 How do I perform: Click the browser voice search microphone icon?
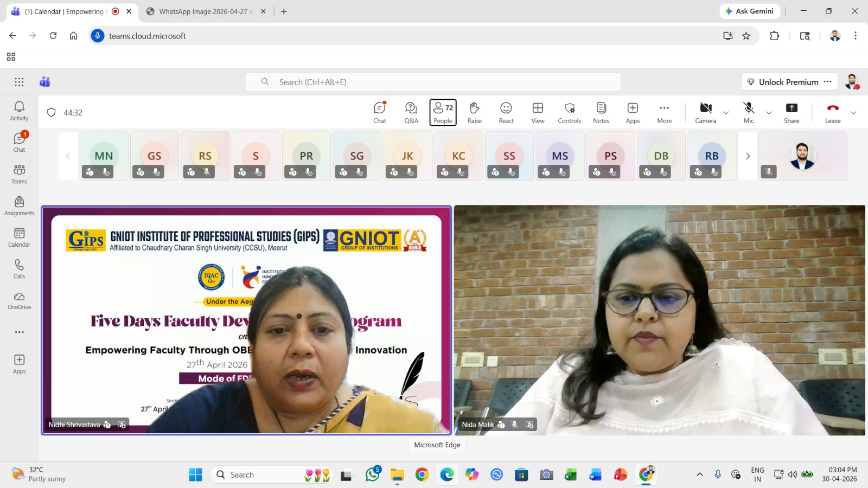98,36
